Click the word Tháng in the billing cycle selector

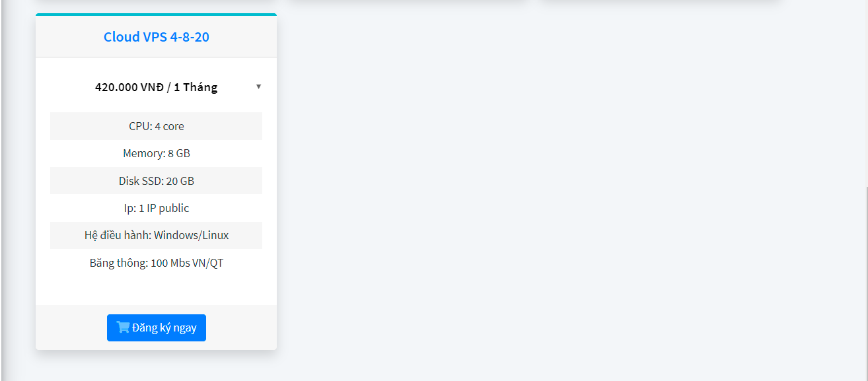200,87
